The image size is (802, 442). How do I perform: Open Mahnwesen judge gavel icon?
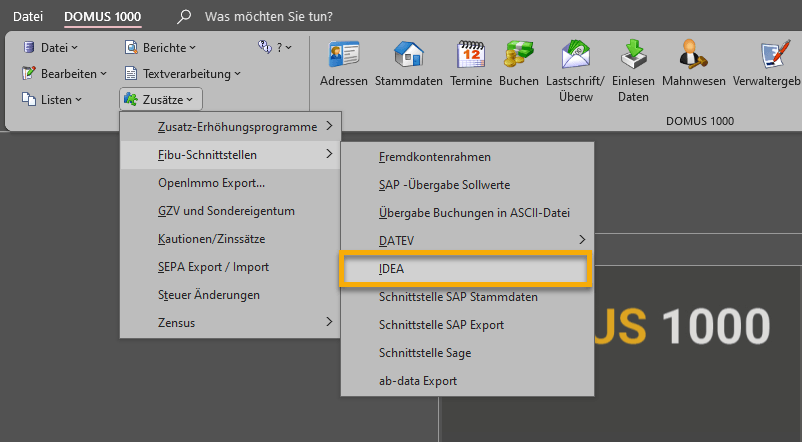pyautogui.click(x=694, y=54)
